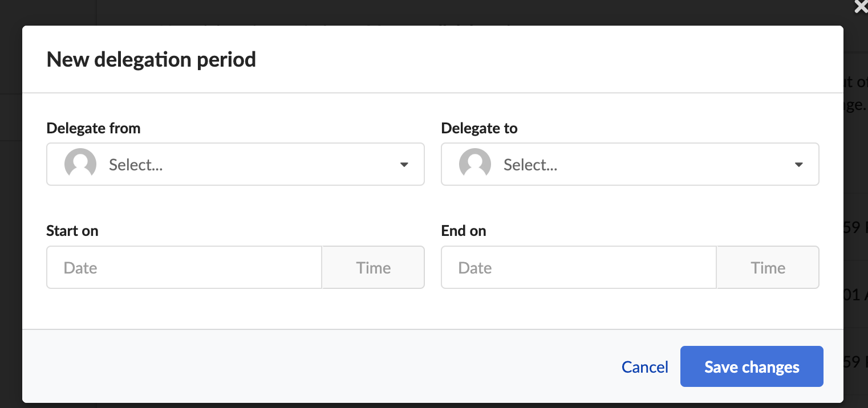Click the dark backdrop outside the dialog
868x408 pixels.
(x=399, y=11)
